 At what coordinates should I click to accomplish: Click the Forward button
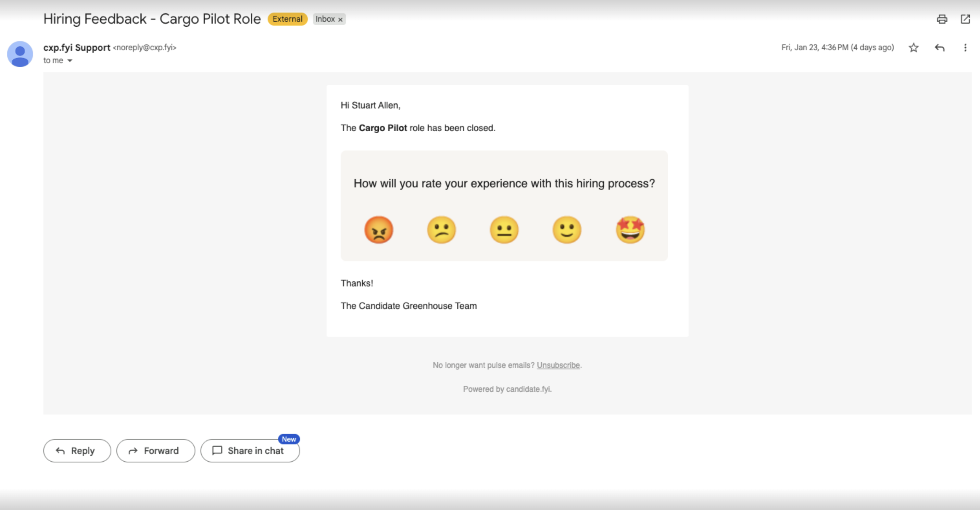point(155,451)
